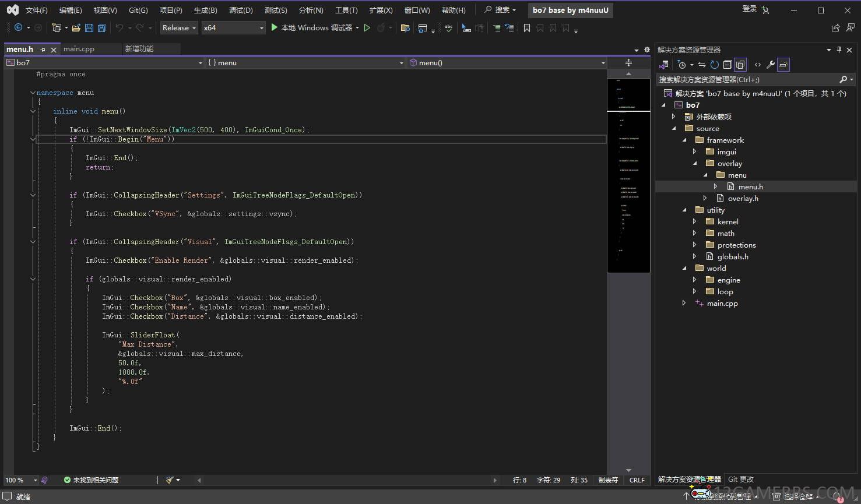Click the green Start Debugging play icon

coord(275,27)
